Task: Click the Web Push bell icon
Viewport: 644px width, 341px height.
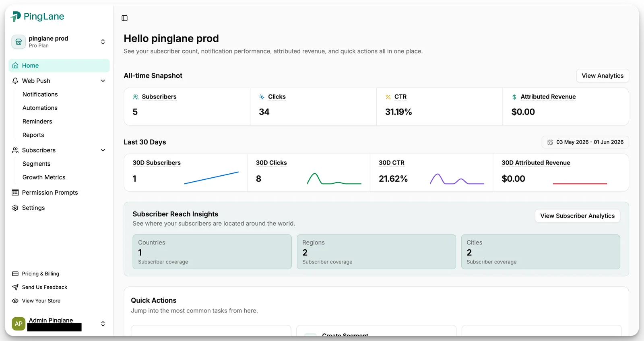Action: (x=15, y=81)
